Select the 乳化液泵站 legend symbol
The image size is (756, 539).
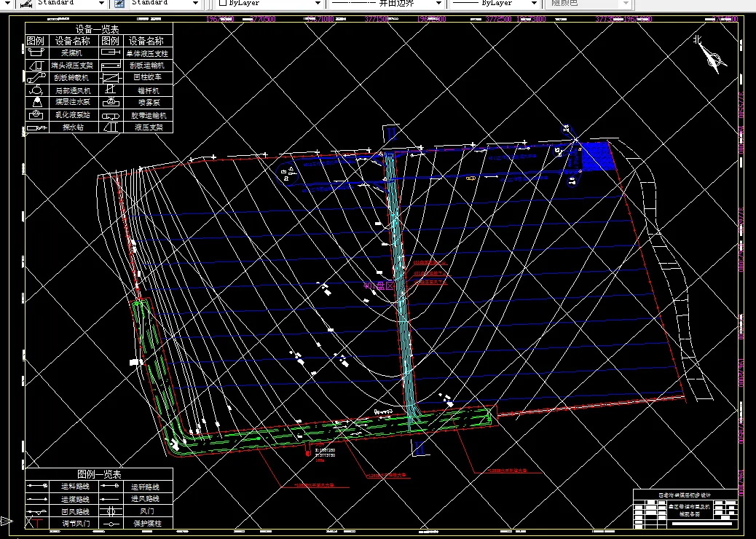[36, 115]
